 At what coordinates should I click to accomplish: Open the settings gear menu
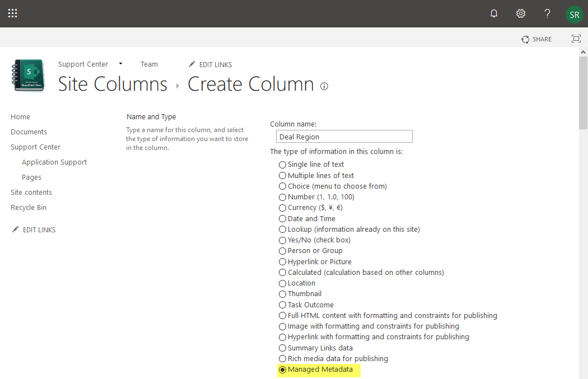pos(520,13)
